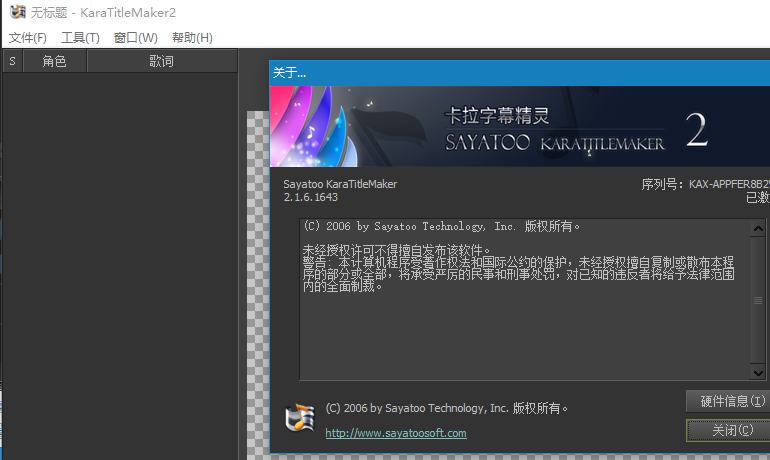Click the 关闭(C) button
770x460 pixels.
728,431
